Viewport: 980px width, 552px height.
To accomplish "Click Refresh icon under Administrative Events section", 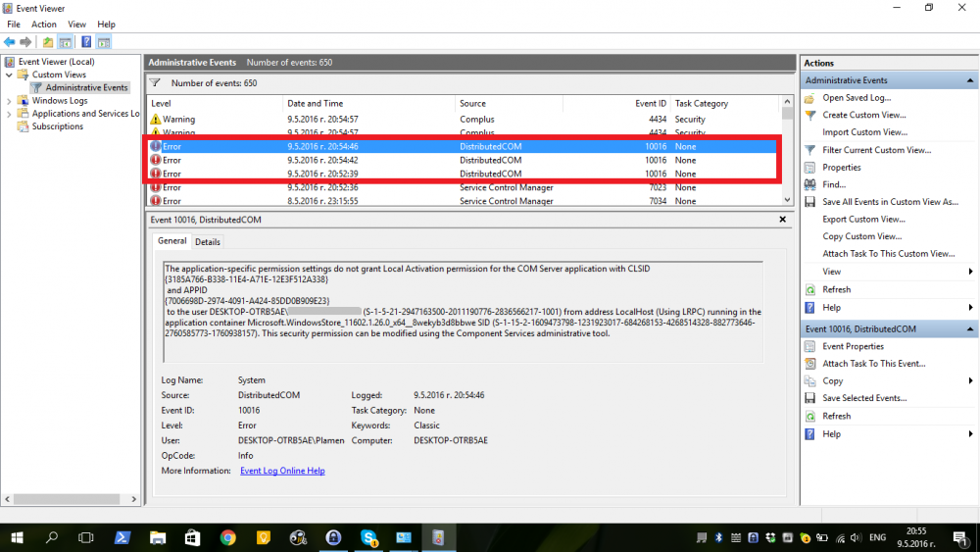I will (x=810, y=290).
